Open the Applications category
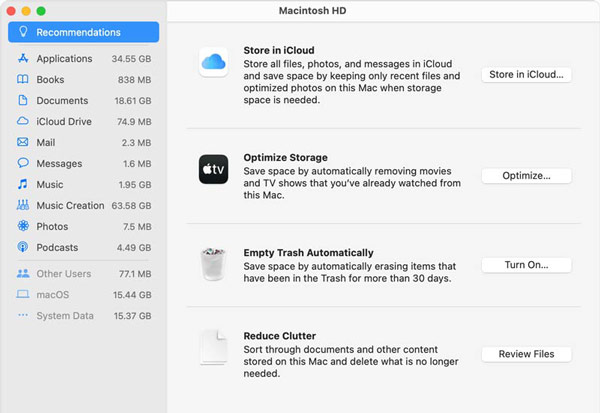The height and width of the screenshot is (413, 600). click(83, 58)
